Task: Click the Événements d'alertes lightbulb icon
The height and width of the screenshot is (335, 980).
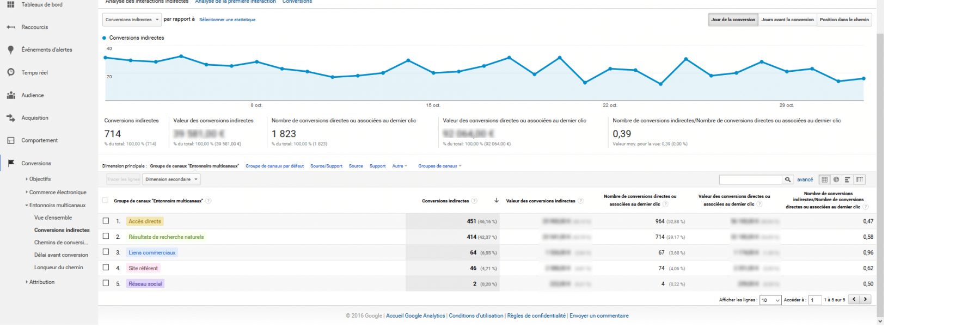Action: [10, 49]
